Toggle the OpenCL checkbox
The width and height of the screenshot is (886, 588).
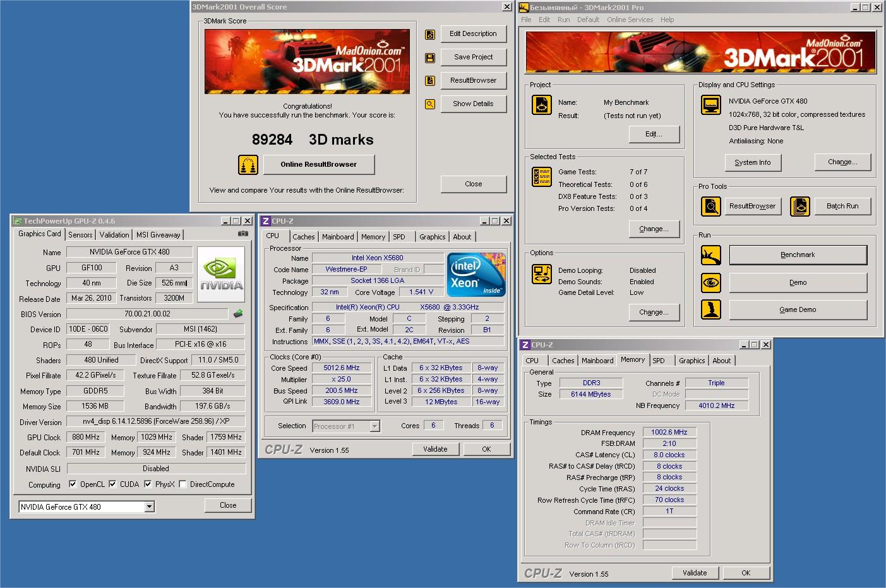tap(73, 484)
